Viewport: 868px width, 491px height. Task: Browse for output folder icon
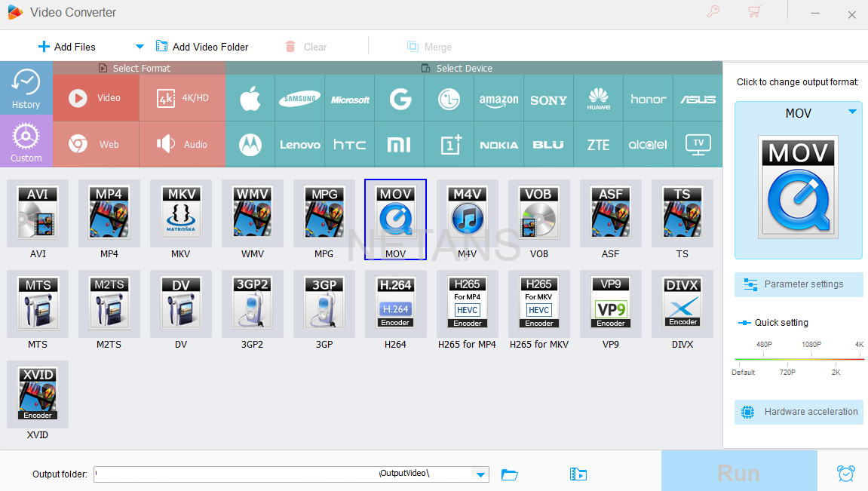(x=509, y=474)
